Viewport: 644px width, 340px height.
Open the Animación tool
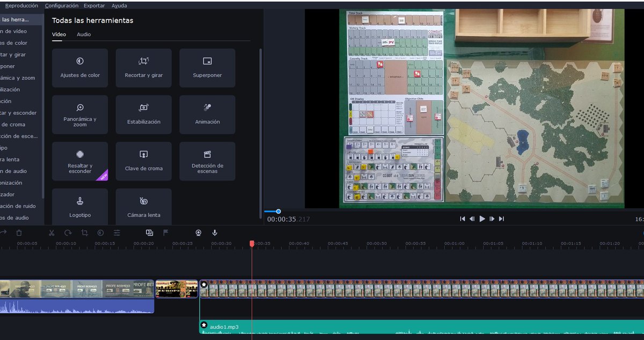[x=207, y=115]
